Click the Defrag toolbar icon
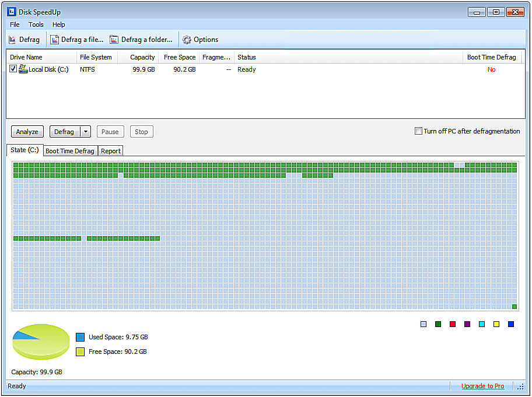The width and height of the screenshot is (532, 397). 12,40
